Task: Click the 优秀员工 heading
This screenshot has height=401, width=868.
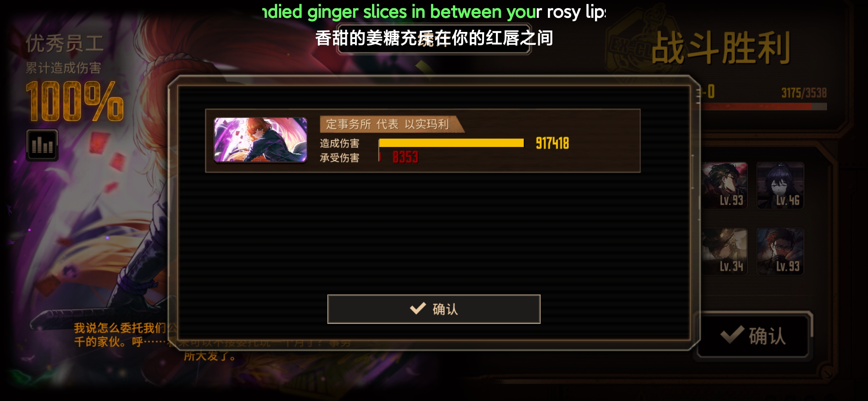Action: [65, 43]
